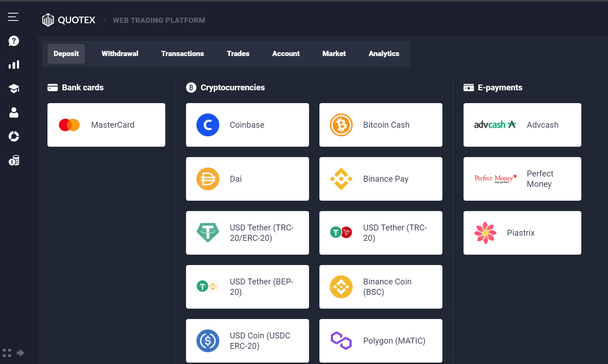
Task: Select USD Tether (BEP-20) option
Action: tap(247, 287)
